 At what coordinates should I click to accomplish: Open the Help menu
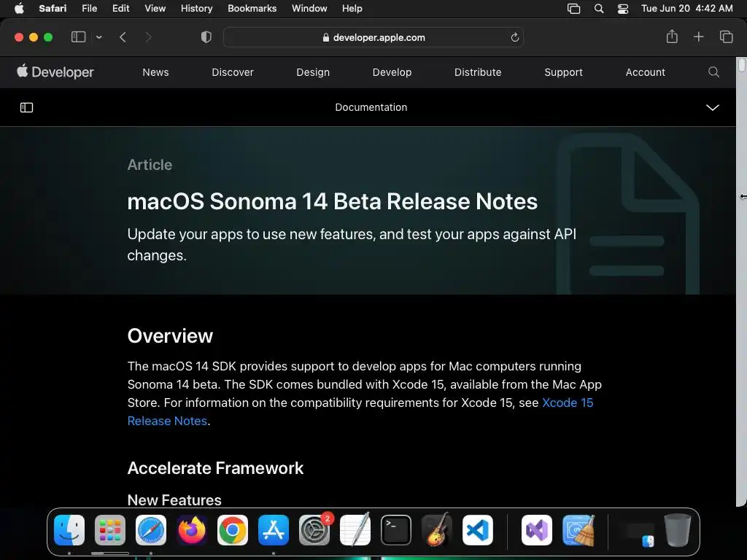tap(352, 8)
